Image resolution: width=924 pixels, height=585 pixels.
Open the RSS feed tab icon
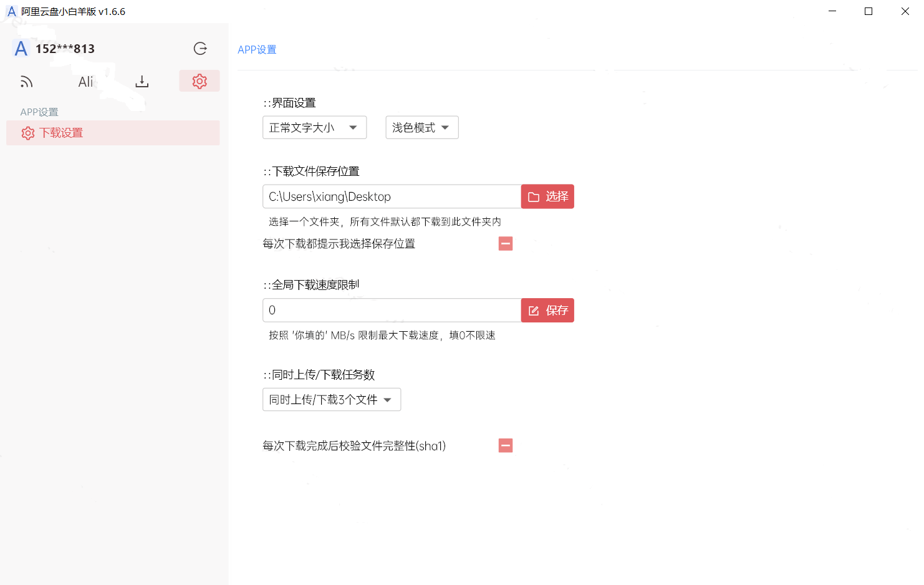click(26, 82)
